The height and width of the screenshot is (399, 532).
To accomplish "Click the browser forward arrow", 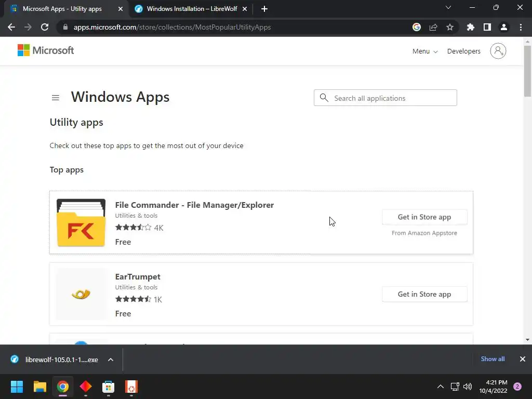I will click(x=28, y=27).
